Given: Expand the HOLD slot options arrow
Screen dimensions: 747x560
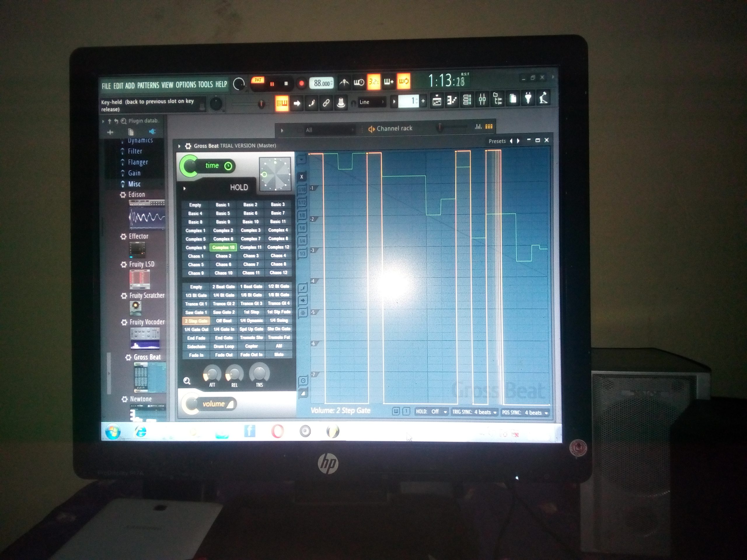Looking at the screenshot, I should click(184, 188).
